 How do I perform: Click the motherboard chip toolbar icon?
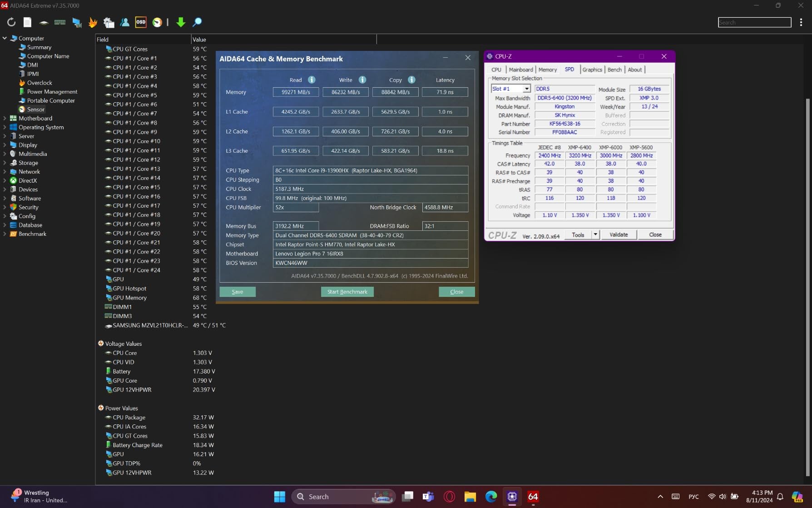(44, 22)
